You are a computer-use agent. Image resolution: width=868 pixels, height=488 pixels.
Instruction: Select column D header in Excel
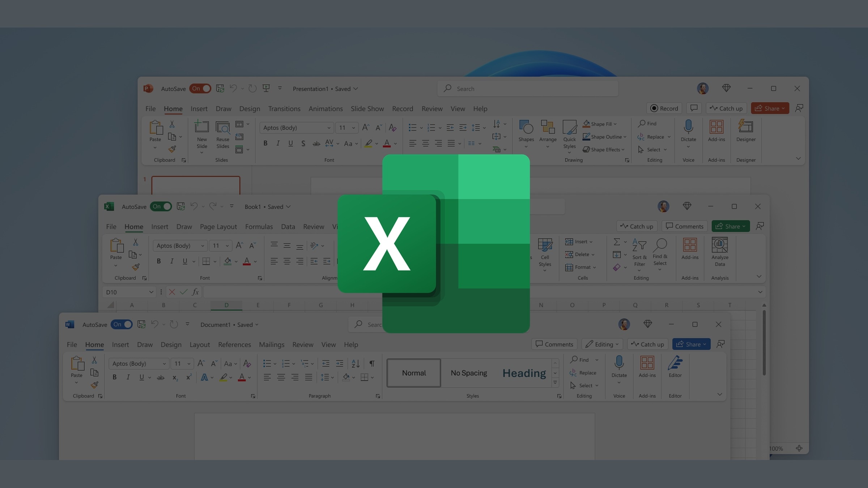click(x=226, y=305)
